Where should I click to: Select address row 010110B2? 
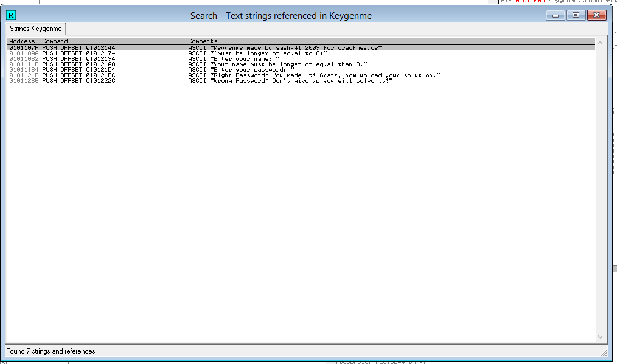coord(24,59)
